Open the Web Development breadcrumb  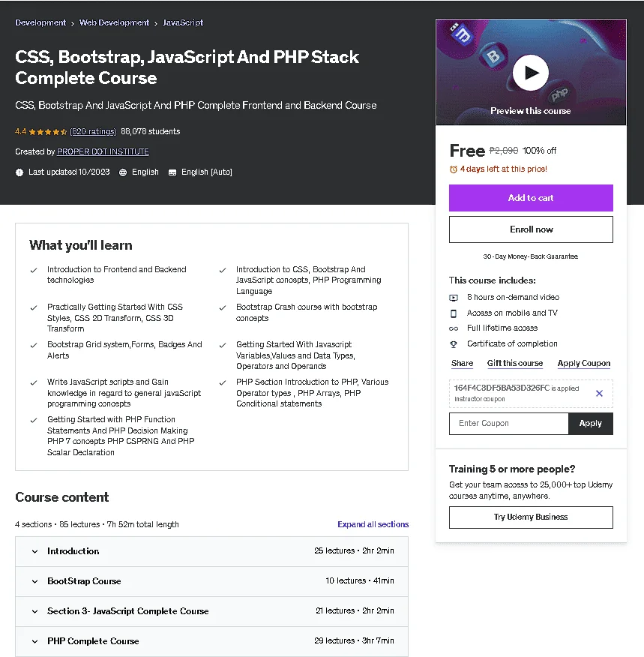[x=114, y=22]
